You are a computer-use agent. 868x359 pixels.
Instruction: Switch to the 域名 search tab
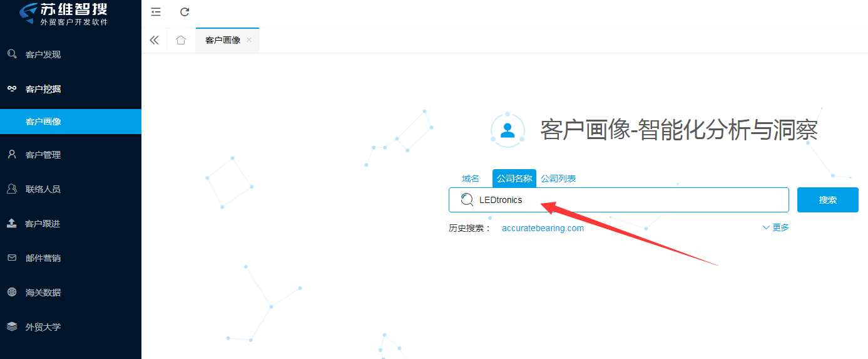point(470,179)
